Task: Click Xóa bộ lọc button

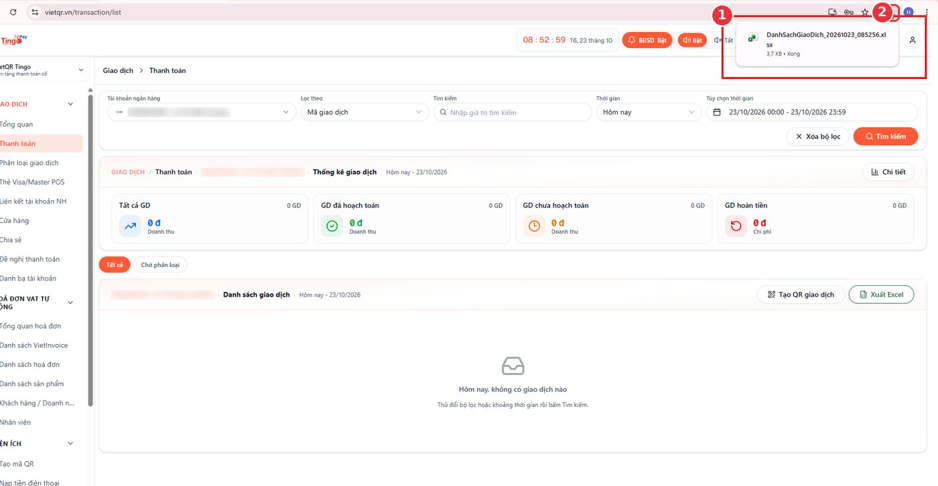Action: click(817, 136)
